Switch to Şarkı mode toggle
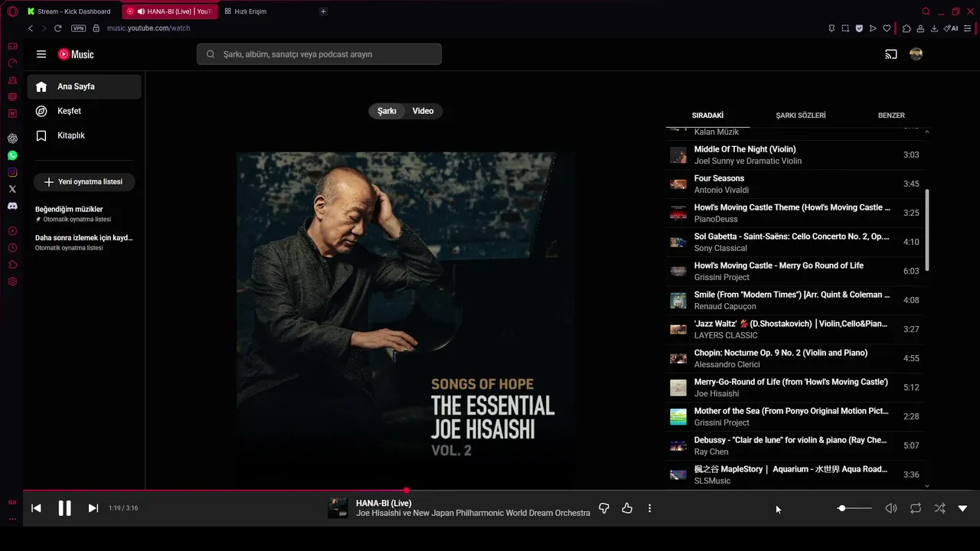The image size is (980, 551). tap(387, 111)
